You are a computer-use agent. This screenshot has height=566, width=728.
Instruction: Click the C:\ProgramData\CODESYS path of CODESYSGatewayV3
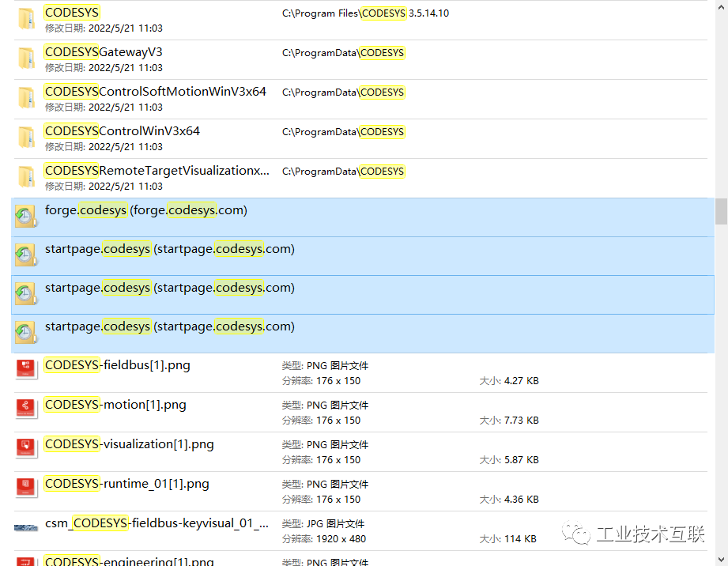click(x=343, y=52)
